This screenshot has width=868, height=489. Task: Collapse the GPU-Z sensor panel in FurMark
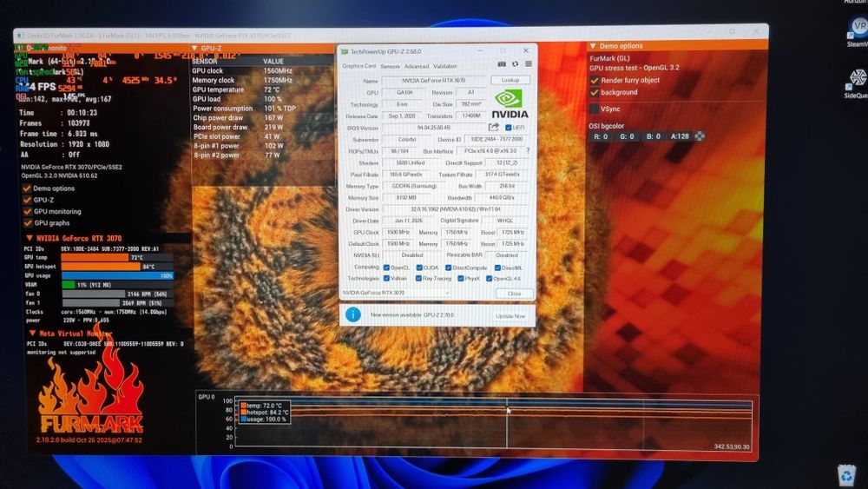coord(194,48)
